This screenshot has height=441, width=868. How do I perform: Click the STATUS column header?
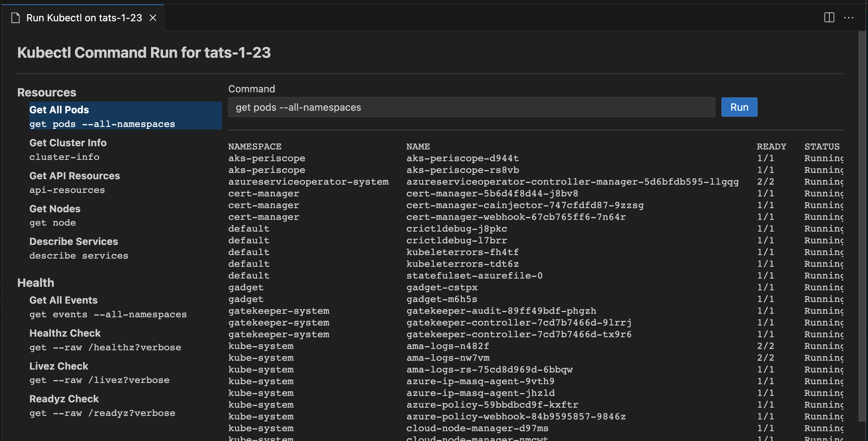point(822,147)
